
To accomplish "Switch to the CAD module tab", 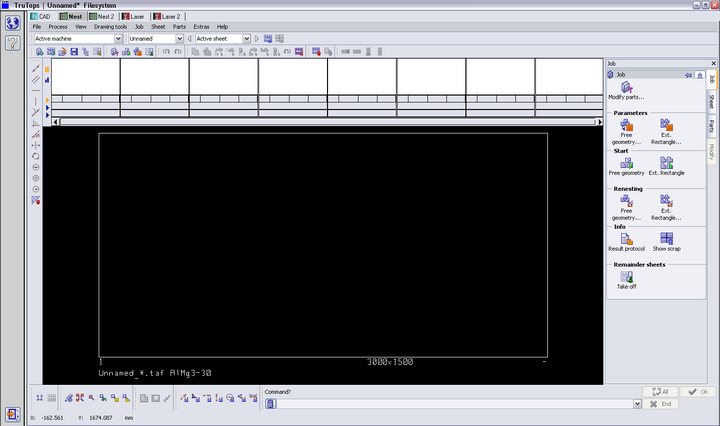I will pyautogui.click(x=40, y=17).
